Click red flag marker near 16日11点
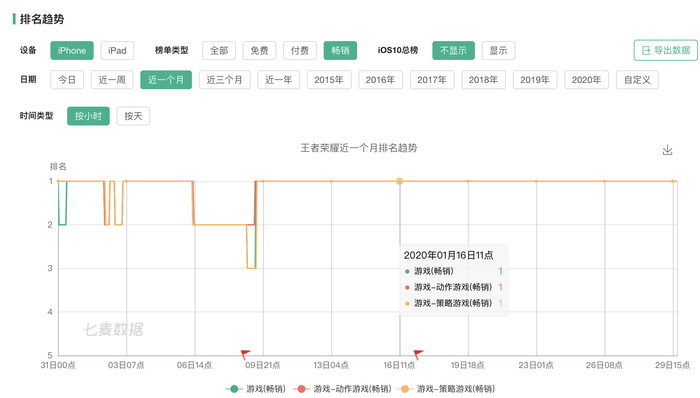Viewport: 700px width, 398px height. [x=418, y=354]
